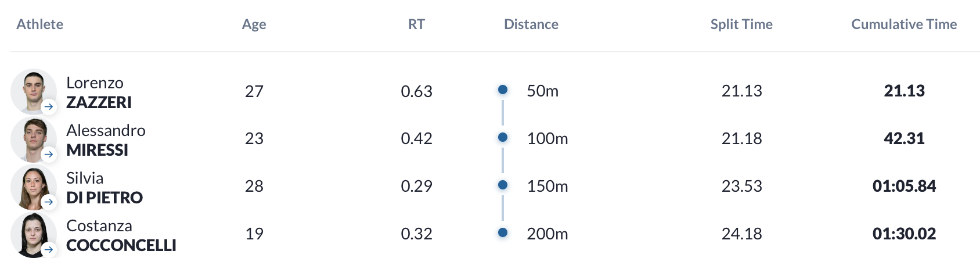Viewport: 980px width, 258px height.
Task: Select Silvia Di Pietro's avatar photo
Action: pos(34,187)
